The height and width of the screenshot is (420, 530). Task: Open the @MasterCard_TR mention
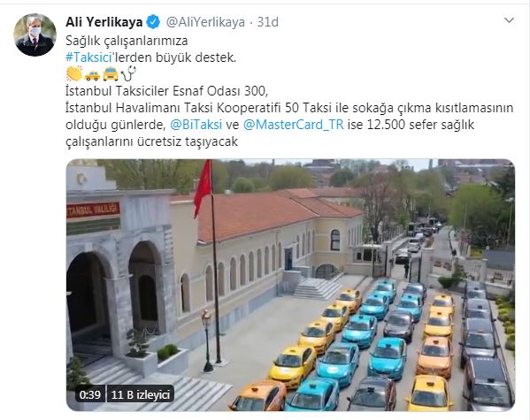[293, 125]
